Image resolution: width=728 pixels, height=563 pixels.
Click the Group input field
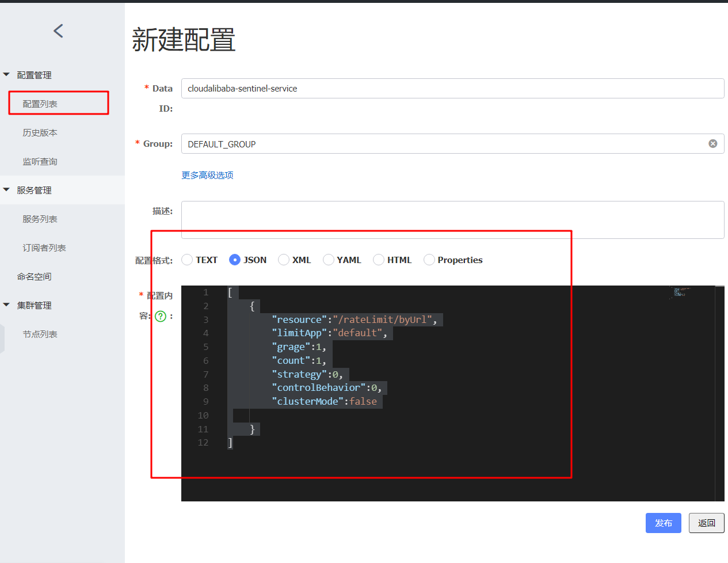click(452, 144)
